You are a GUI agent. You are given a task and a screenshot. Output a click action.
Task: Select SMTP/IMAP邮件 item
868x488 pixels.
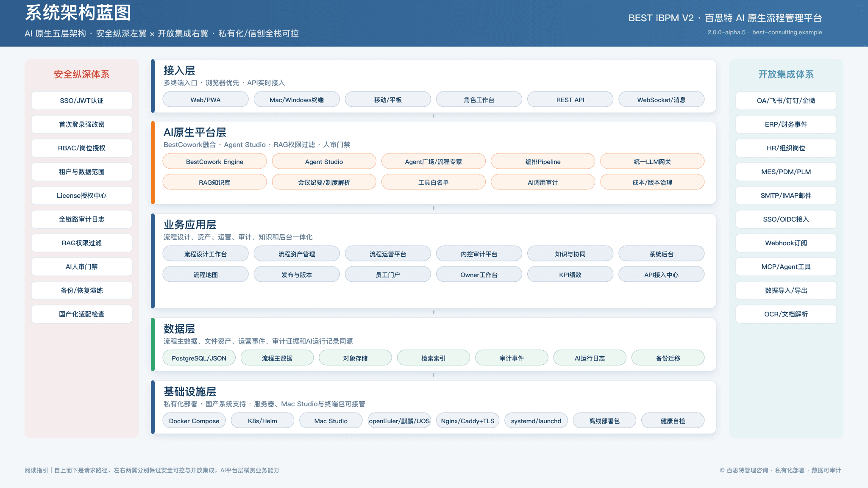tap(786, 195)
